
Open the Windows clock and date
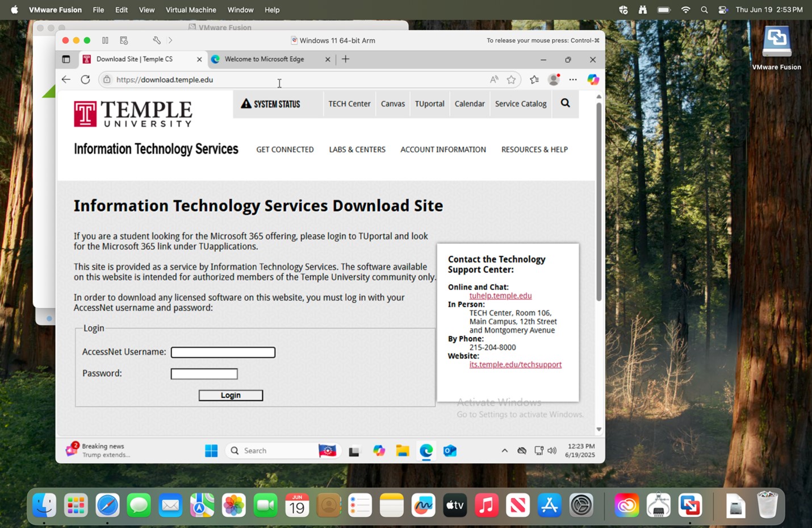[x=580, y=451]
